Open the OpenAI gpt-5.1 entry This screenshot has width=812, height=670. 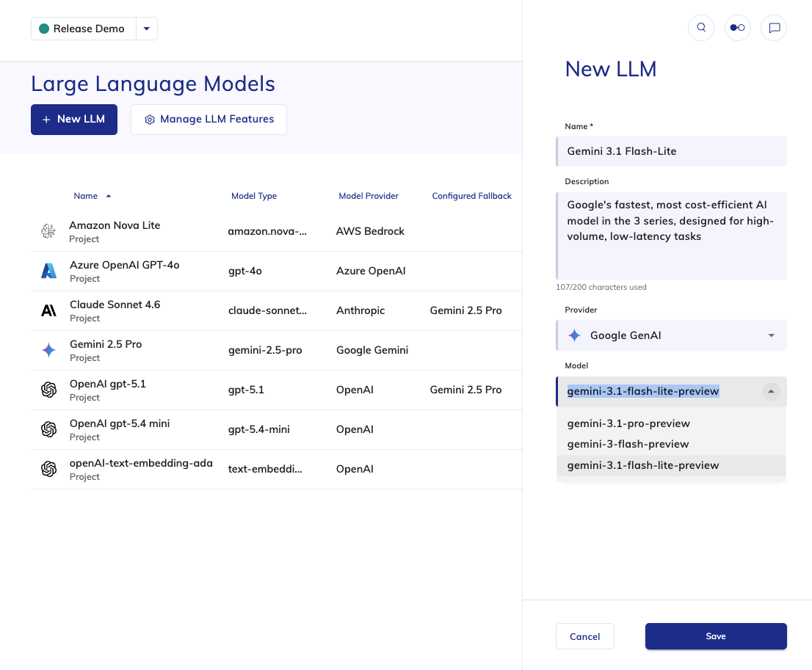108,384
